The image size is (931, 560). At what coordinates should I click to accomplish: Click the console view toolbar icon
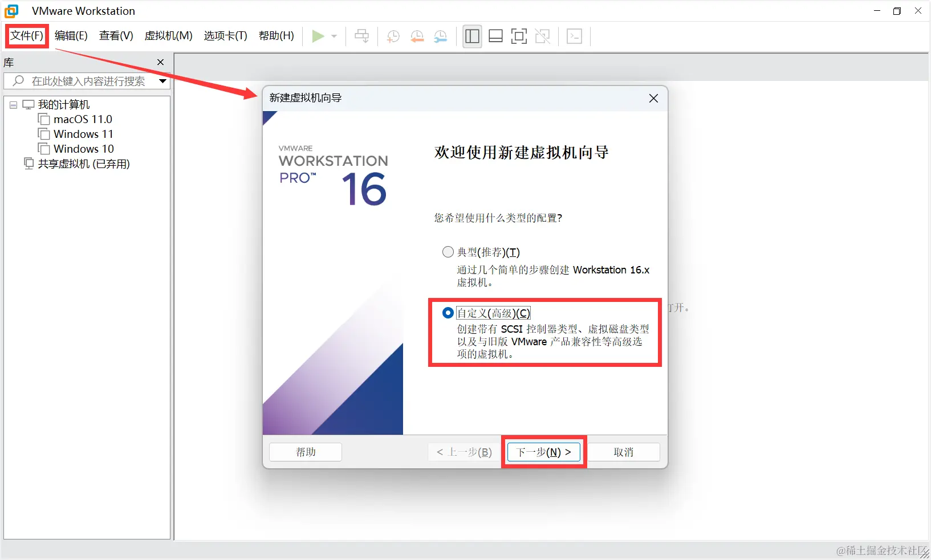pyautogui.click(x=574, y=36)
